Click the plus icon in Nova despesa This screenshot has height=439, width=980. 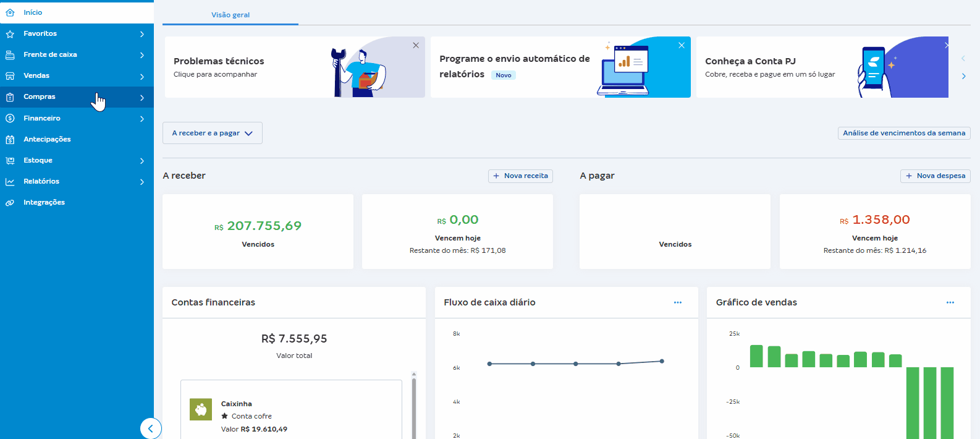coord(909,176)
